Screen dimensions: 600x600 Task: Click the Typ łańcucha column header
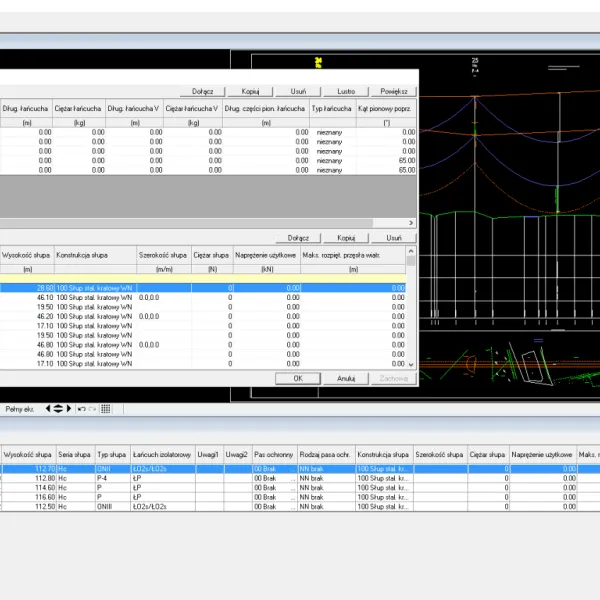[332, 108]
